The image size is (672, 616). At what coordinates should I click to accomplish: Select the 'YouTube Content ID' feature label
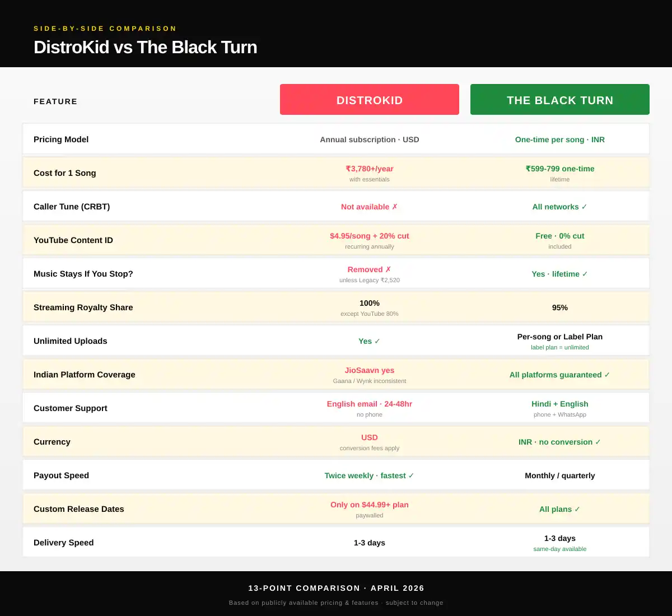pos(73,240)
